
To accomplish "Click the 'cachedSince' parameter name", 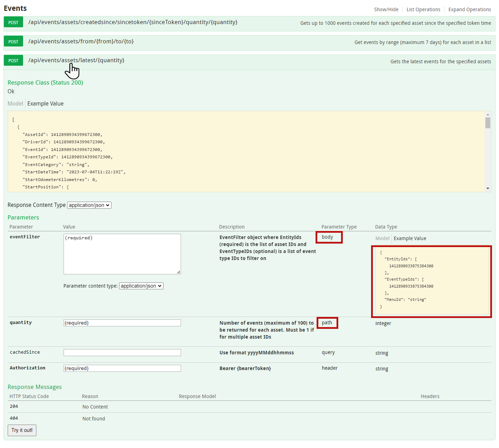I will (25, 352).
